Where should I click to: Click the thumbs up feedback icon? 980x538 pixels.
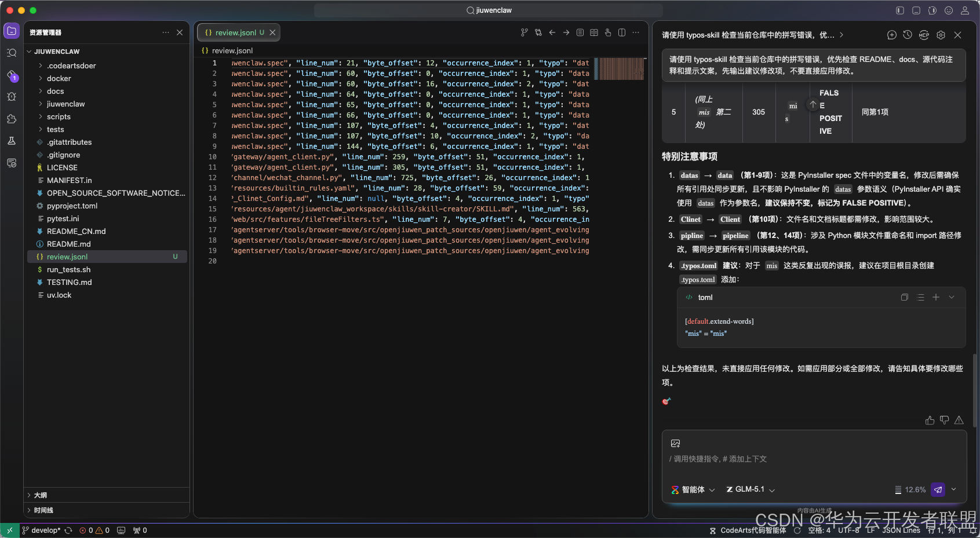click(x=930, y=420)
